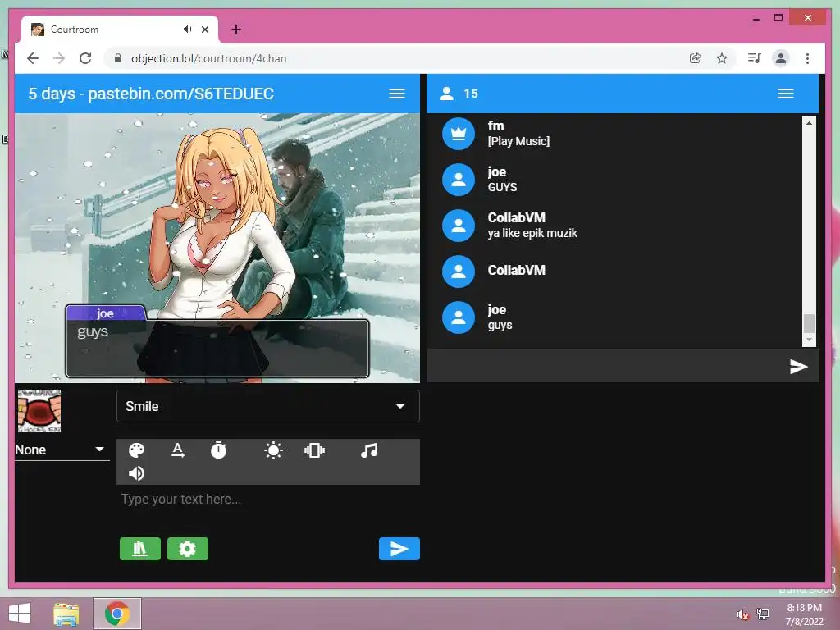Click the Type your text here field
Viewport: 840px width, 630px height.
pyautogui.click(x=268, y=500)
